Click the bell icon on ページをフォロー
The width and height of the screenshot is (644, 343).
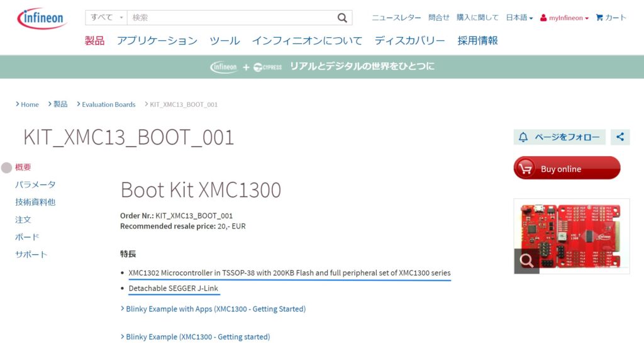pyautogui.click(x=523, y=137)
